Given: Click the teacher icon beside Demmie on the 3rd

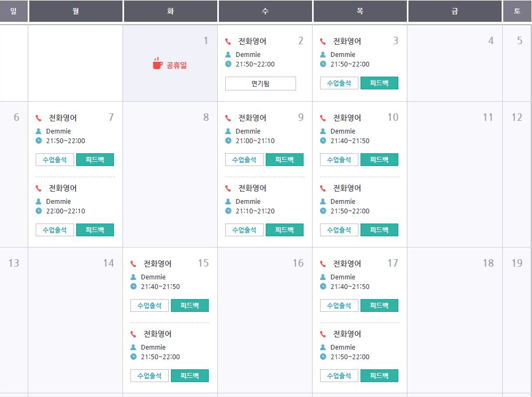Looking at the screenshot, I should click(x=323, y=54).
